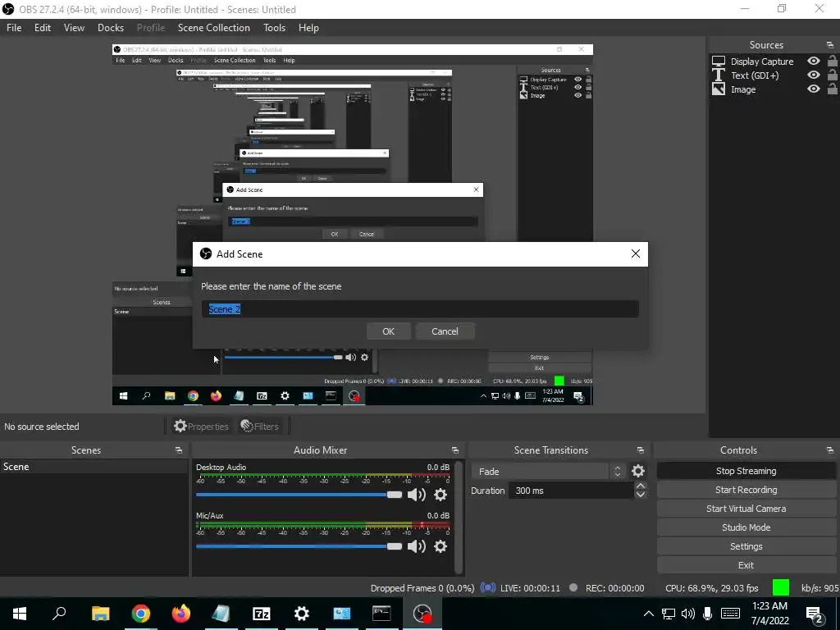Pop out the Scenes dock

coord(178,450)
